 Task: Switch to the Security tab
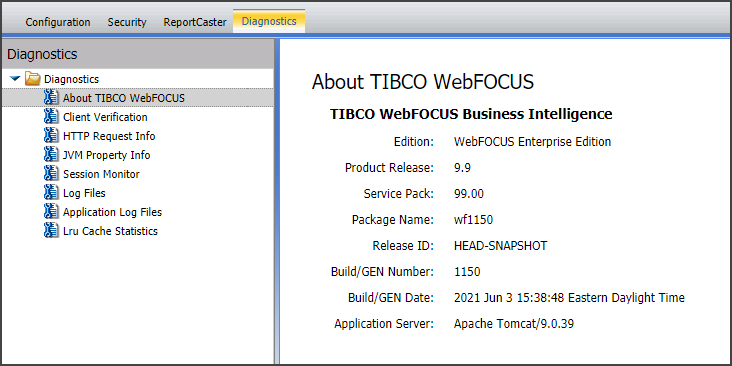(x=127, y=22)
